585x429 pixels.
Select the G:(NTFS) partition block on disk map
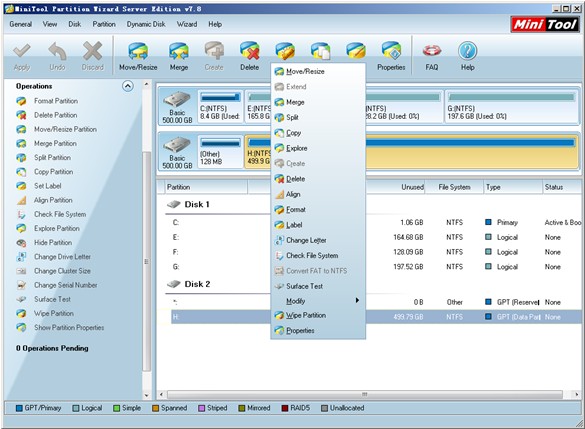(x=512, y=106)
